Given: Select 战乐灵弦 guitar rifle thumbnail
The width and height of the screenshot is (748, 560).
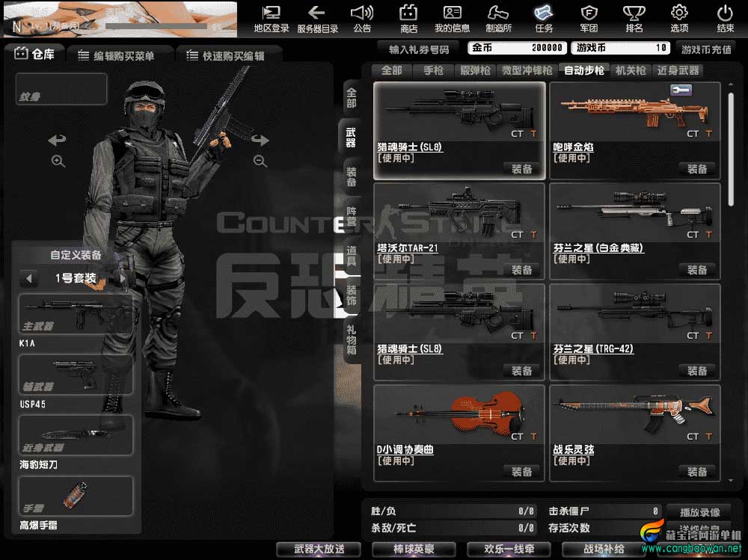Looking at the screenshot, I should pos(634,414).
